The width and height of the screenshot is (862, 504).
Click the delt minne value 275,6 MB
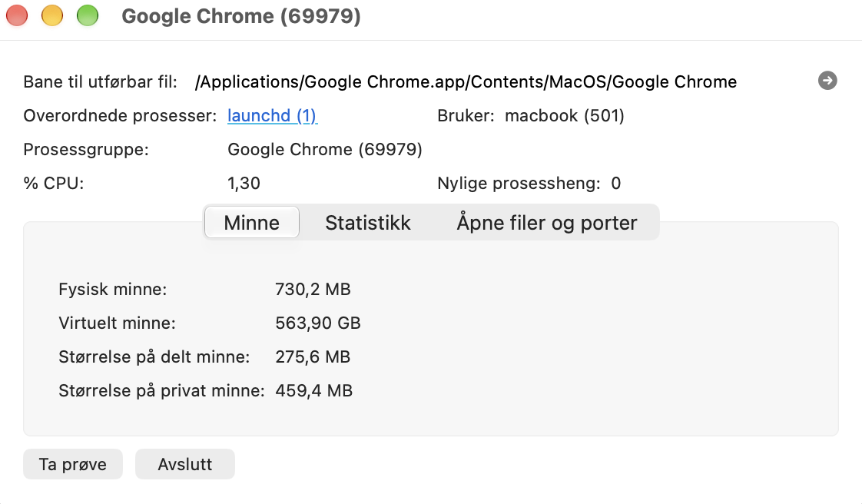(x=313, y=356)
